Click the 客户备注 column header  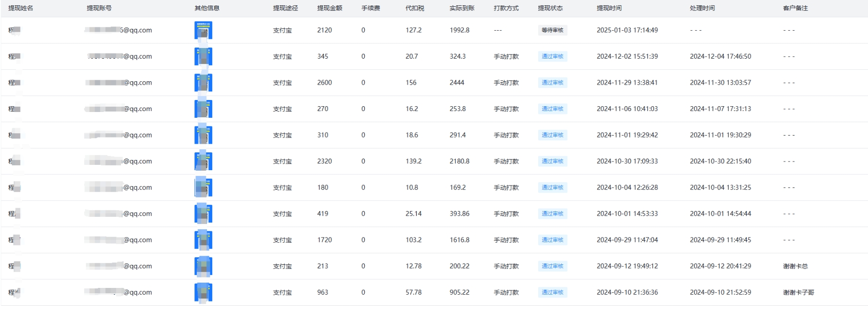[795, 8]
